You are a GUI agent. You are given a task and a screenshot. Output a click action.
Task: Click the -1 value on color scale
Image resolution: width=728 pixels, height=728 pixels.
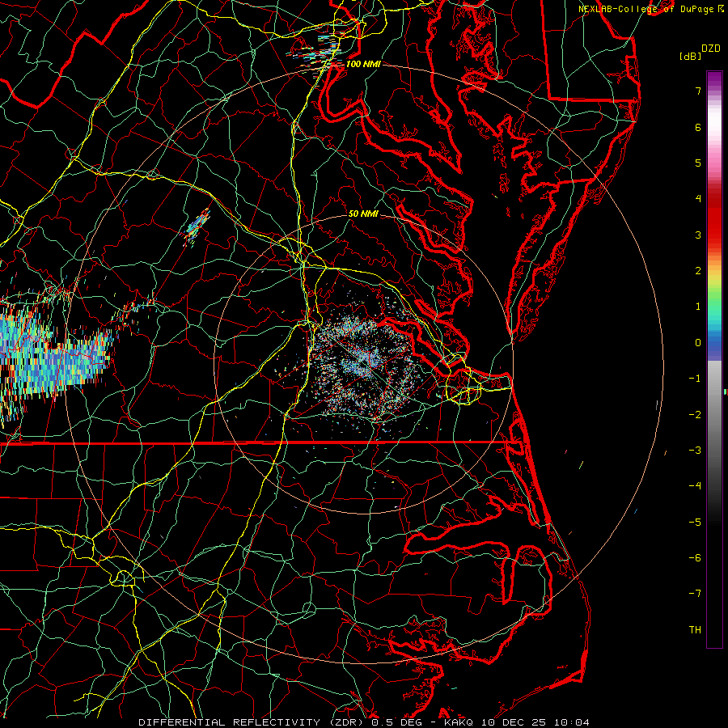[x=695, y=379]
